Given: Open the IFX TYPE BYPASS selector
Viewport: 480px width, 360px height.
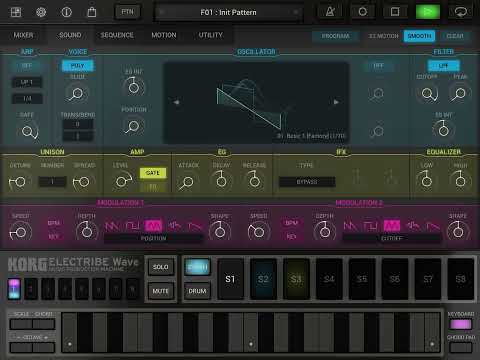Looking at the screenshot, I should (x=307, y=182).
